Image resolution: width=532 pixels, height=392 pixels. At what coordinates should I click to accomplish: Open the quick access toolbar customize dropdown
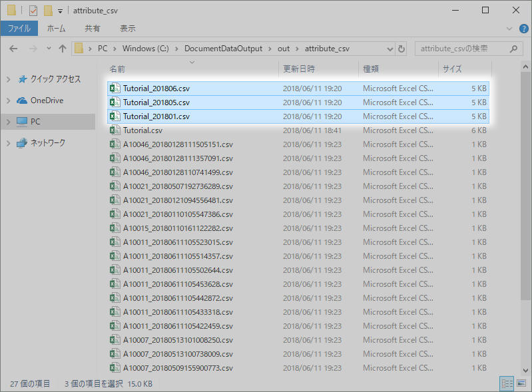[60, 11]
